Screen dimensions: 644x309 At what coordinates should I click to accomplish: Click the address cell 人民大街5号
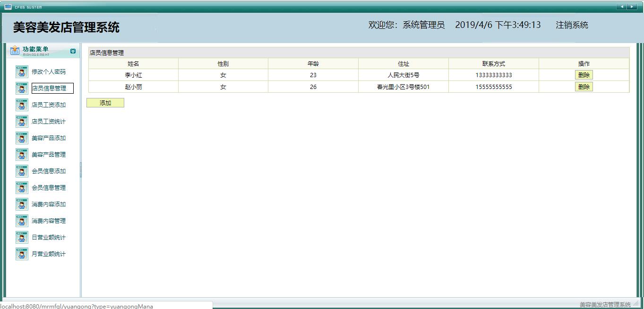[x=403, y=75]
